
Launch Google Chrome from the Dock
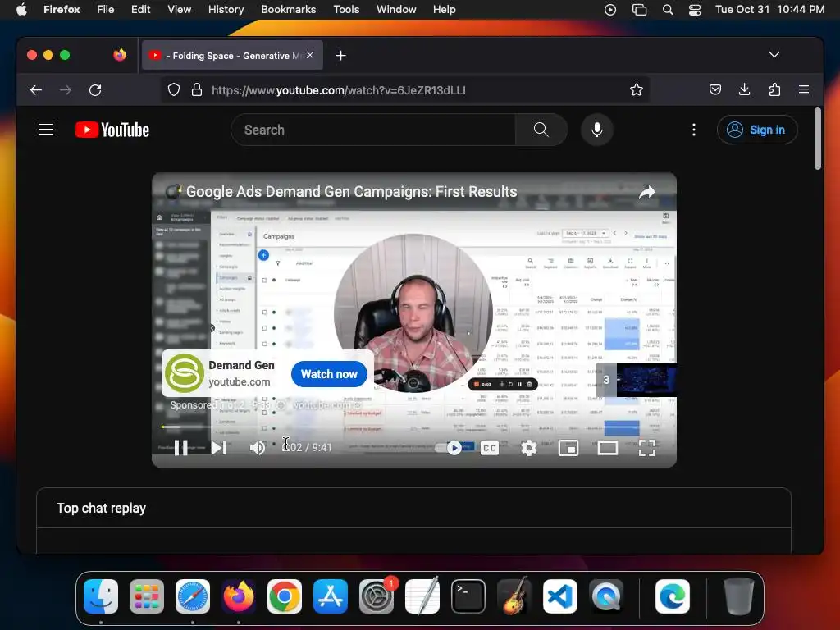(x=285, y=596)
